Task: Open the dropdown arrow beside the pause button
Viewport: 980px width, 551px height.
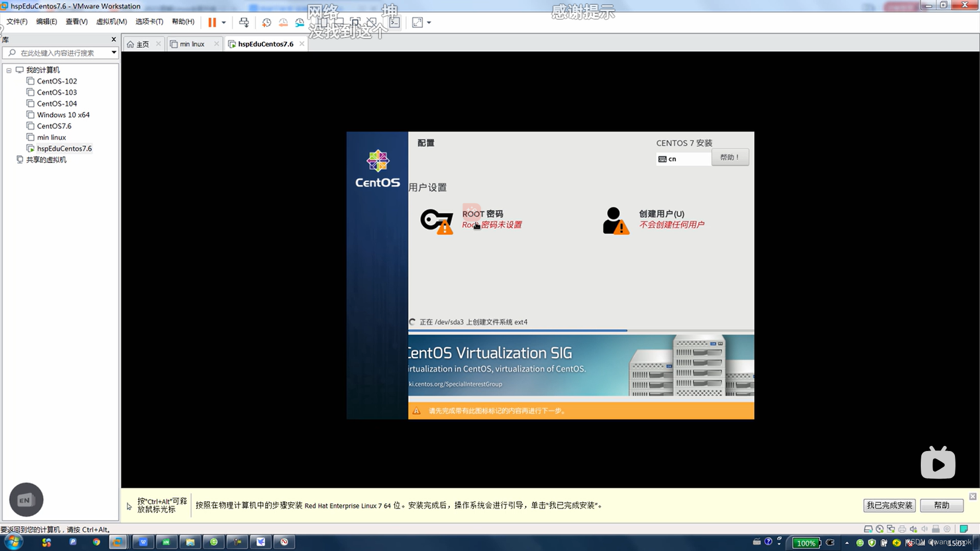Action: 224,22
